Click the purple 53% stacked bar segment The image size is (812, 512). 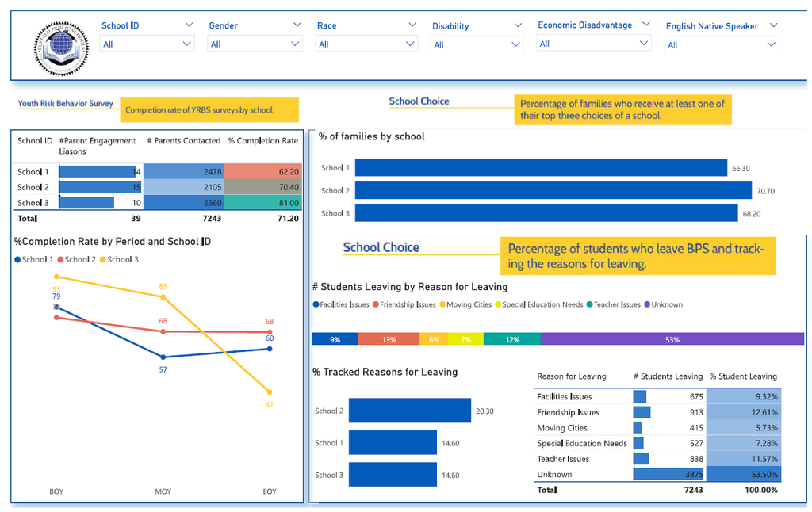(x=672, y=339)
